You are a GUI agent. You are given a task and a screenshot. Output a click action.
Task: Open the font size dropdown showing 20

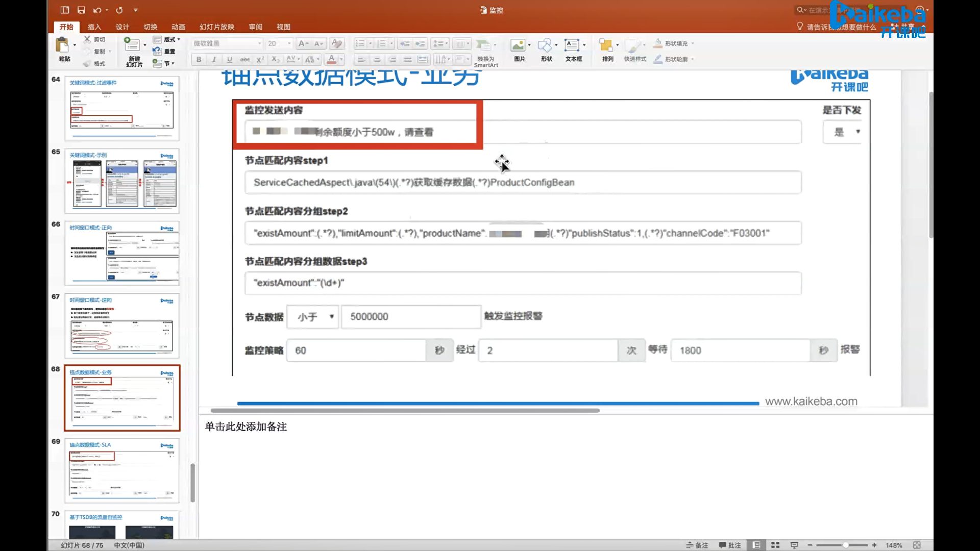289,43
